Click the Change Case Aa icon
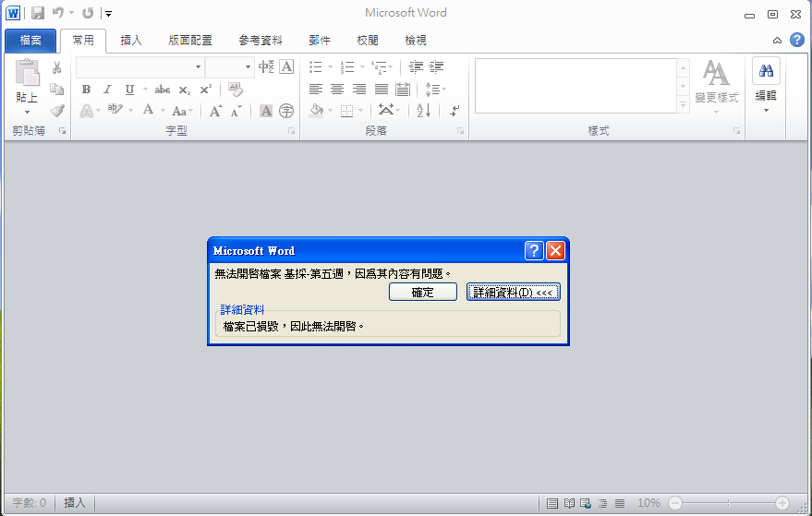812x516 pixels. click(x=179, y=111)
